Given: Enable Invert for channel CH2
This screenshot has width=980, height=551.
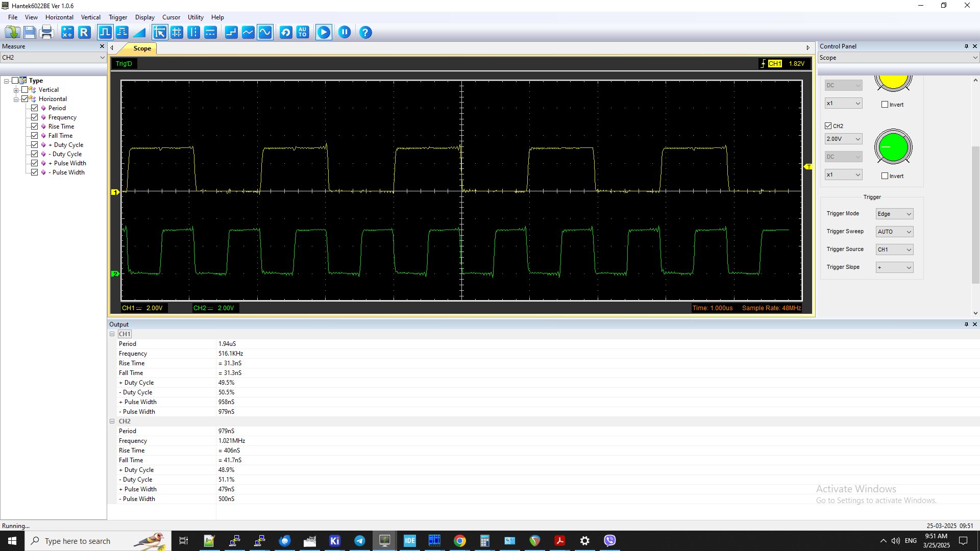Looking at the screenshot, I should click(x=885, y=176).
